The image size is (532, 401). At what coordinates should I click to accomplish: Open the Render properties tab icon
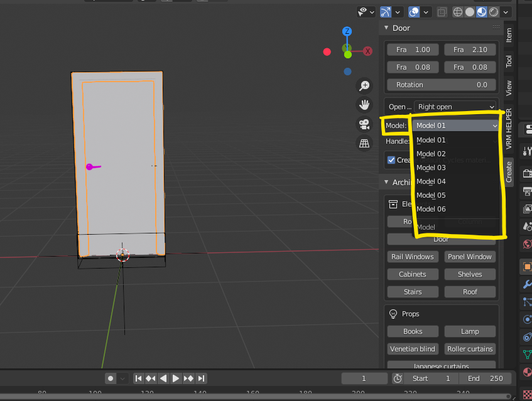coord(527,174)
